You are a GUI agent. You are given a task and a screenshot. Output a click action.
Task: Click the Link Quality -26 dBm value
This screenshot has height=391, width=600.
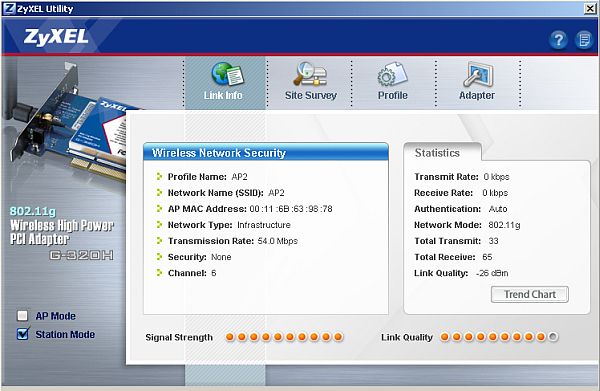(x=492, y=273)
